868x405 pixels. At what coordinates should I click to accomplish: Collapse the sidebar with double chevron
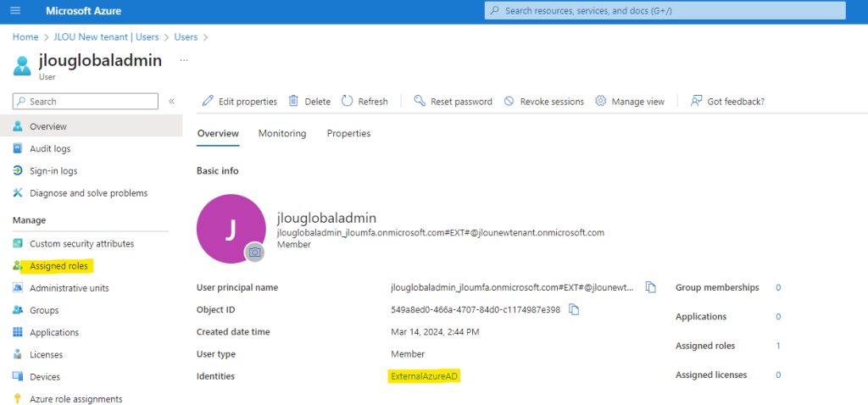pos(171,102)
